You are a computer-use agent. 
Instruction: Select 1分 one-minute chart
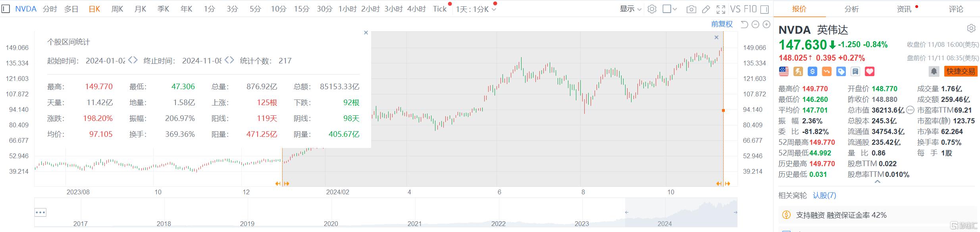209,9
